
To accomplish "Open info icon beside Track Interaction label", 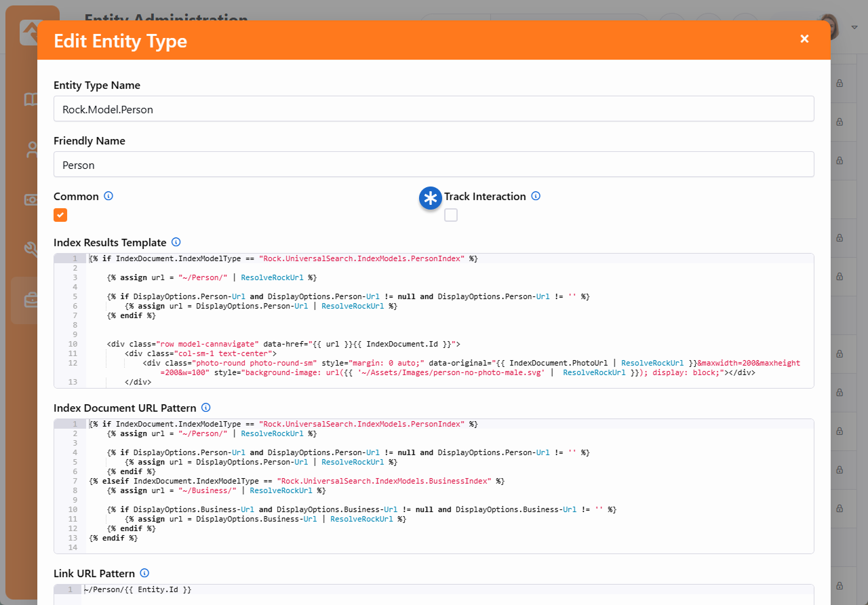I will [536, 196].
